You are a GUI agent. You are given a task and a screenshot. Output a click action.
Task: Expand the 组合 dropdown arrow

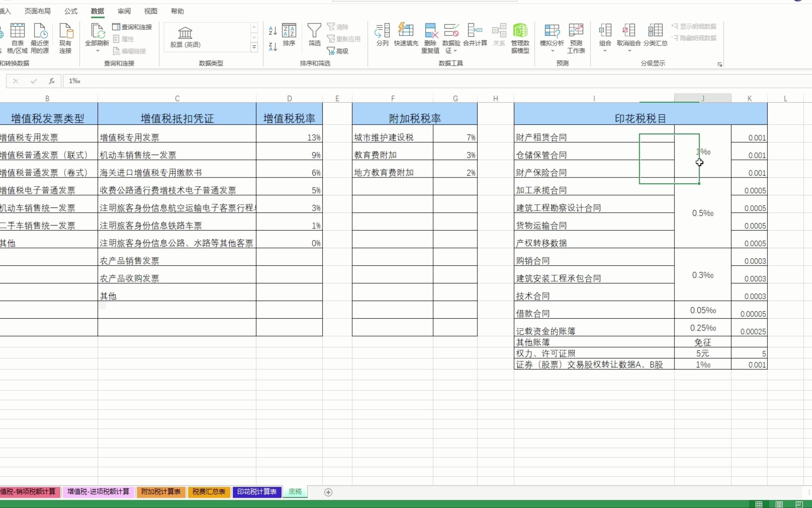(x=605, y=51)
